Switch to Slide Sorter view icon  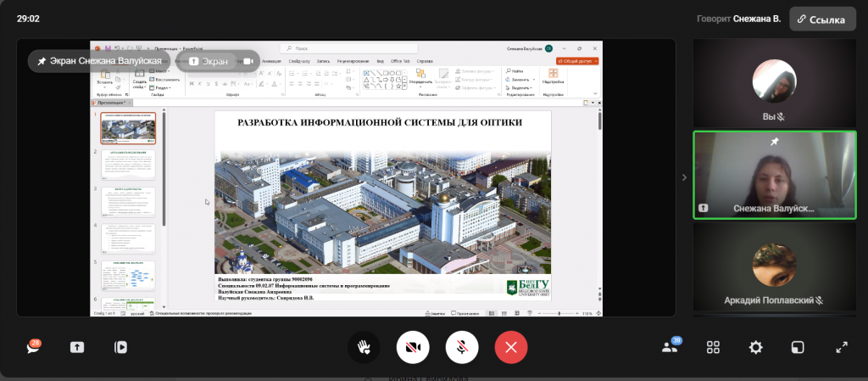pyautogui.click(x=504, y=313)
